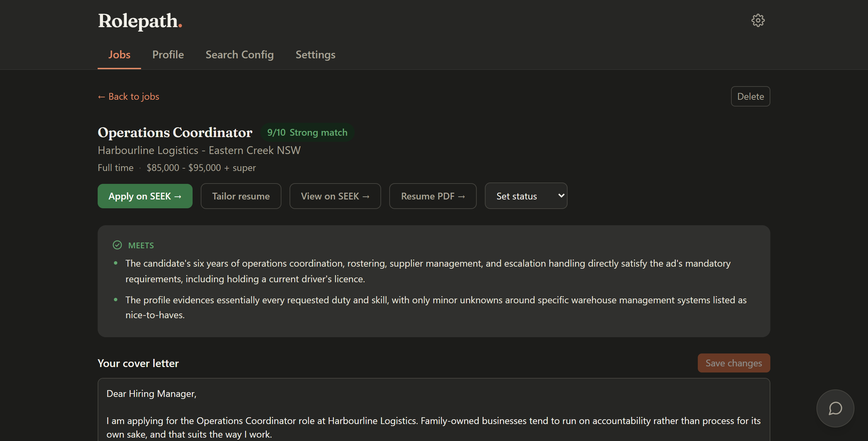Open the Settings tab
Viewport: 868px width, 441px height.
[x=315, y=55]
